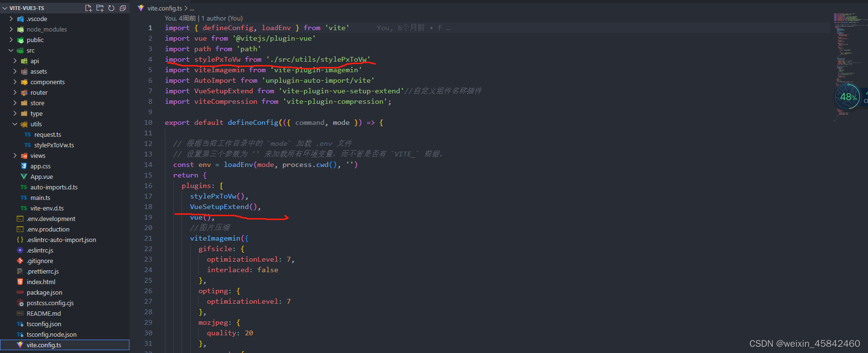The height and width of the screenshot is (353, 868).
Task: Click the braces icon beside .eslintrc-auto-import.json
Action: (x=20, y=240)
